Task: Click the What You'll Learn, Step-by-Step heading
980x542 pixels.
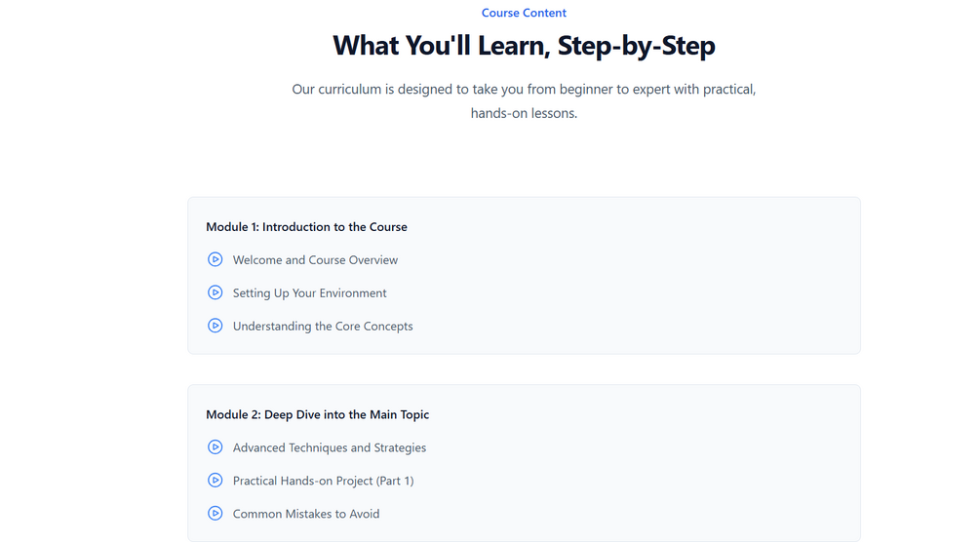Action: [x=524, y=46]
